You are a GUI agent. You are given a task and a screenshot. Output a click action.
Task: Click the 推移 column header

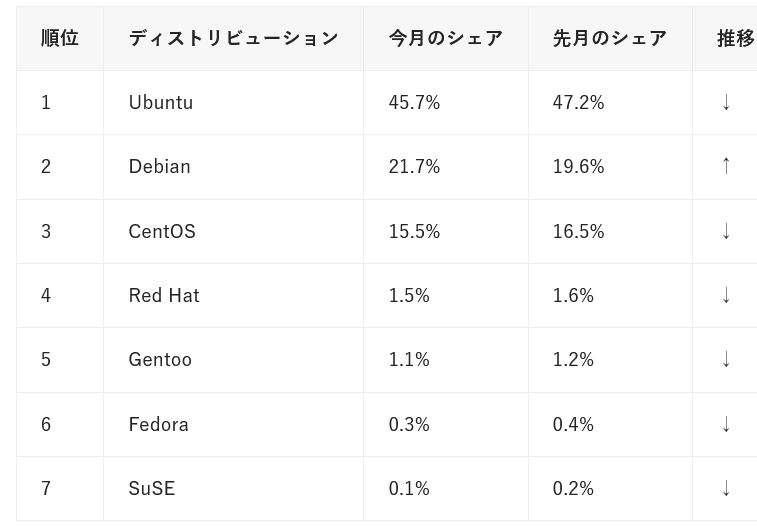736,38
